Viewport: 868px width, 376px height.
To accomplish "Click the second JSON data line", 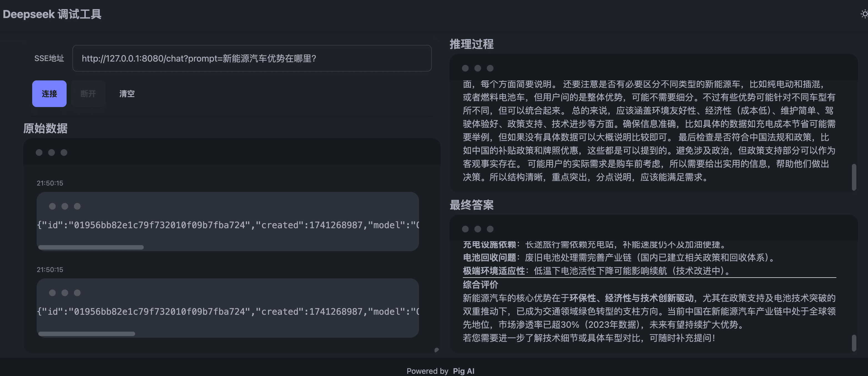I will point(228,311).
